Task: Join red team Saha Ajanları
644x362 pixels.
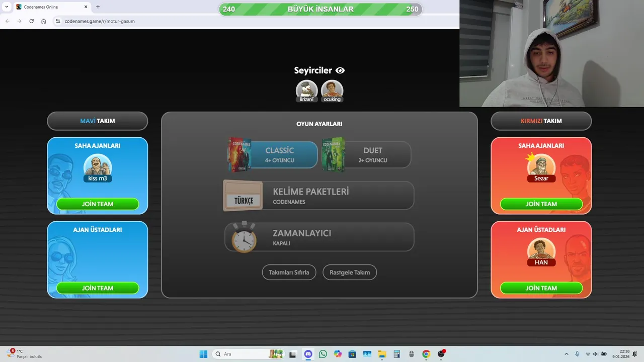Action: click(541, 204)
